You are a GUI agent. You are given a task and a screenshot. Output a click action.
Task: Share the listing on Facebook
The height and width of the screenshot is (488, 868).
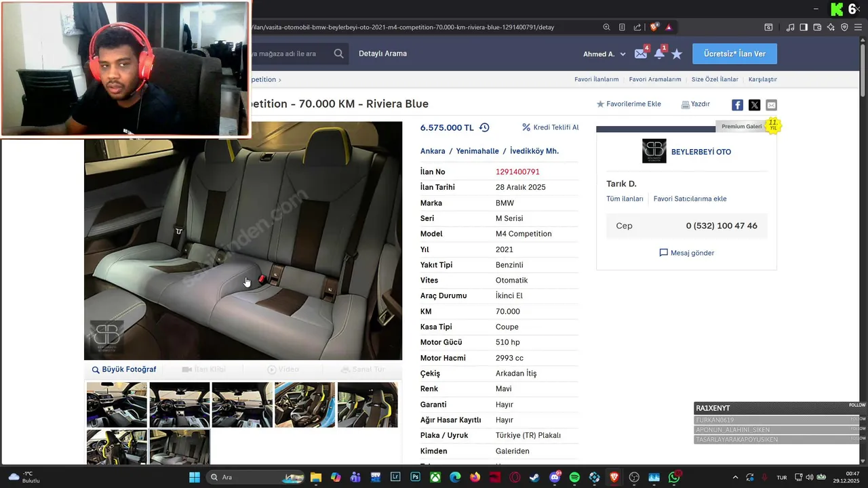point(737,105)
